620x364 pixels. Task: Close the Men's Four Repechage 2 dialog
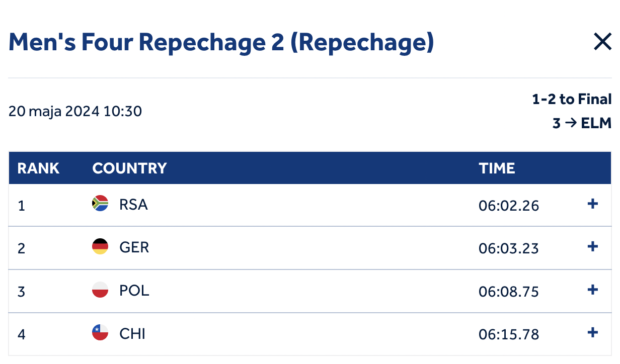(x=602, y=42)
